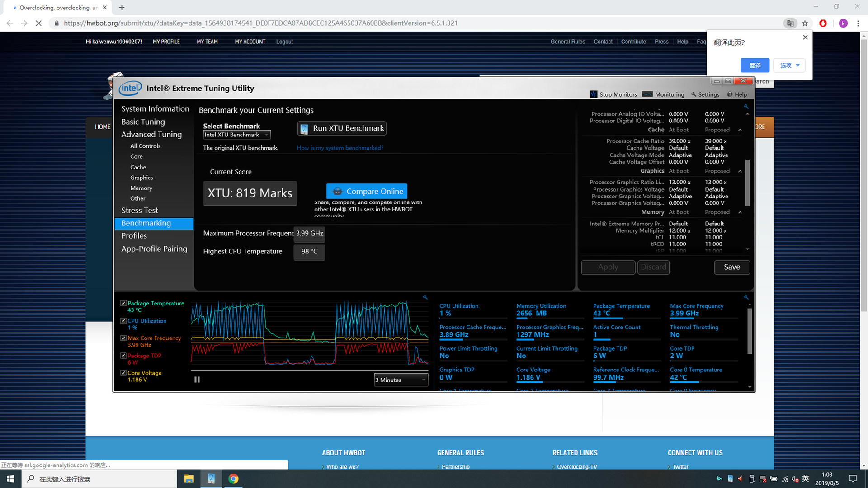Bookmark this page with the star icon
This screenshot has width=868, height=488.
(x=805, y=23)
